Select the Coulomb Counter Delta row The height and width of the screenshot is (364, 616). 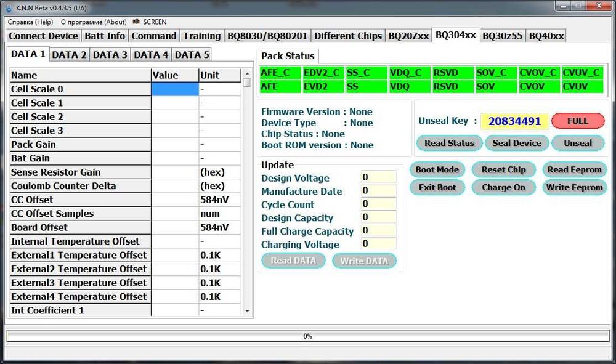pyautogui.click(x=125, y=186)
